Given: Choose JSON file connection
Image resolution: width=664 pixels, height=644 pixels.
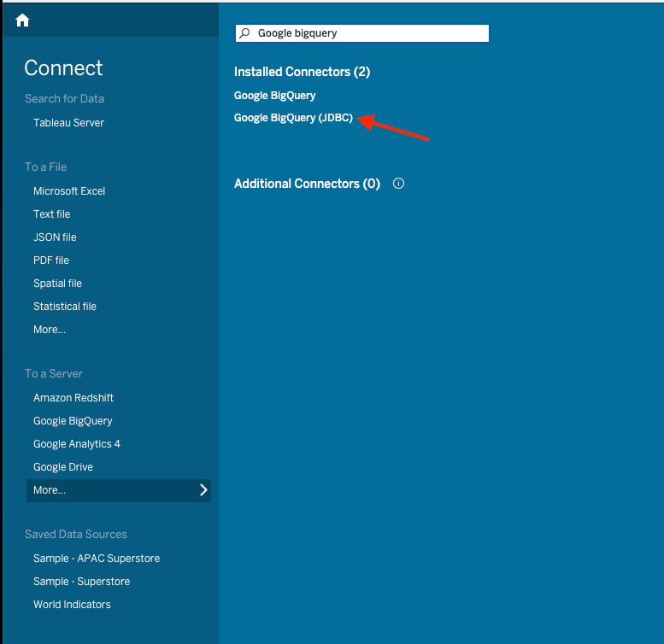Looking at the screenshot, I should pos(55,237).
